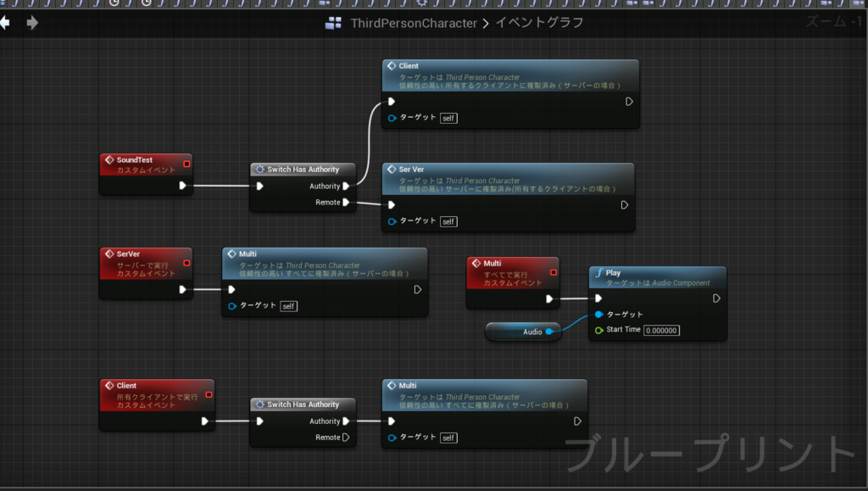Click the ターゲット pin on blue Client call node
Viewport: 868px width, 491px height.
pos(392,118)
